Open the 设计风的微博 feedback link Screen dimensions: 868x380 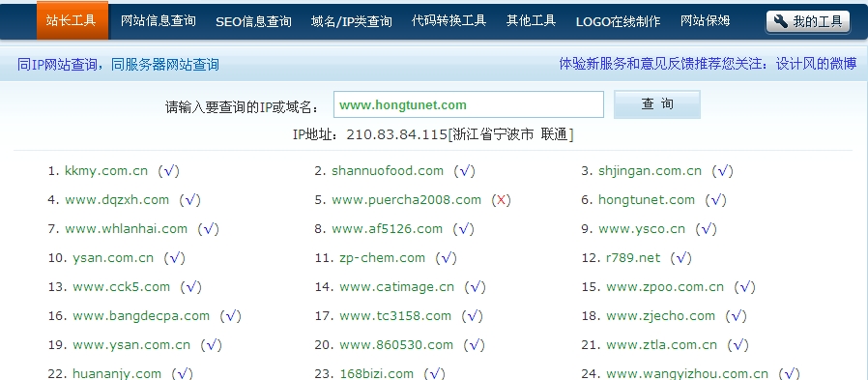coord(817,64)
